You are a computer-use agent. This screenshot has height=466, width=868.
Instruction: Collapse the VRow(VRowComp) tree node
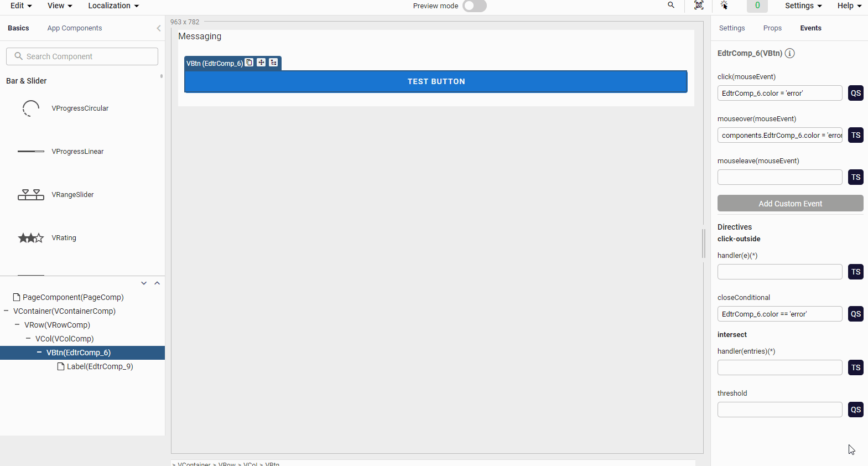(17, 325)
